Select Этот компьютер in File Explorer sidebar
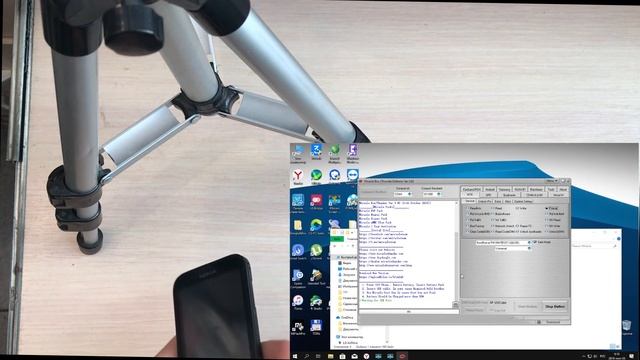The width and height of the screenshot is (640, 360). pyautogui.click(x=349, y=337)
